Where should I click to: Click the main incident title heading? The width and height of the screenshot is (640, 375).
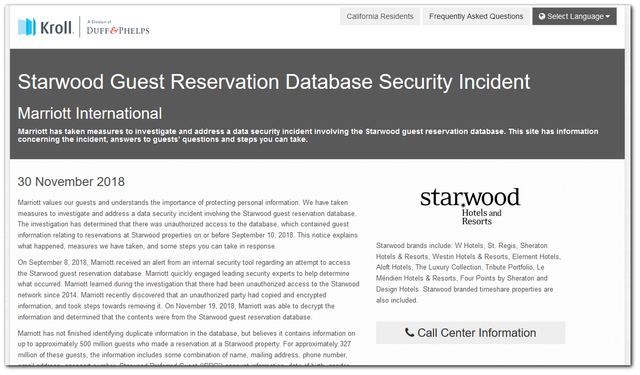pos(274,82)
